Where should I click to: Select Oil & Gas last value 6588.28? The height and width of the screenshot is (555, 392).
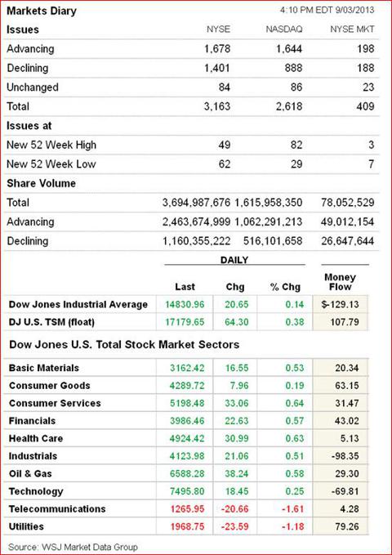187,473
